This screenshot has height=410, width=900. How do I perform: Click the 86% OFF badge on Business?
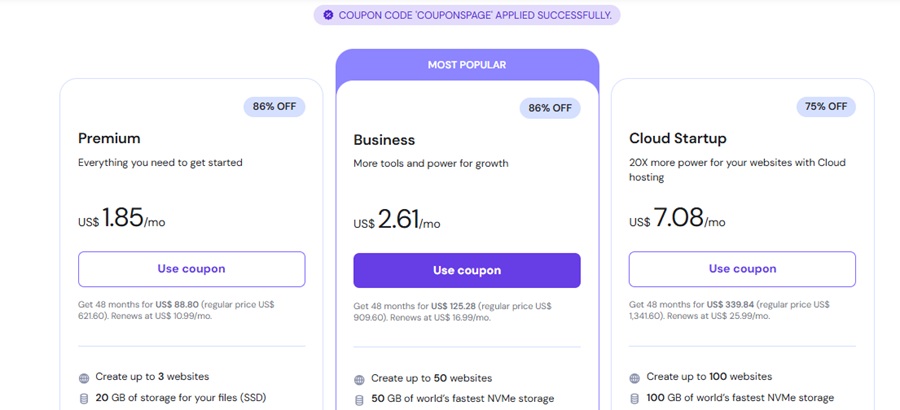pyautogui.click(x=550, y=108)
